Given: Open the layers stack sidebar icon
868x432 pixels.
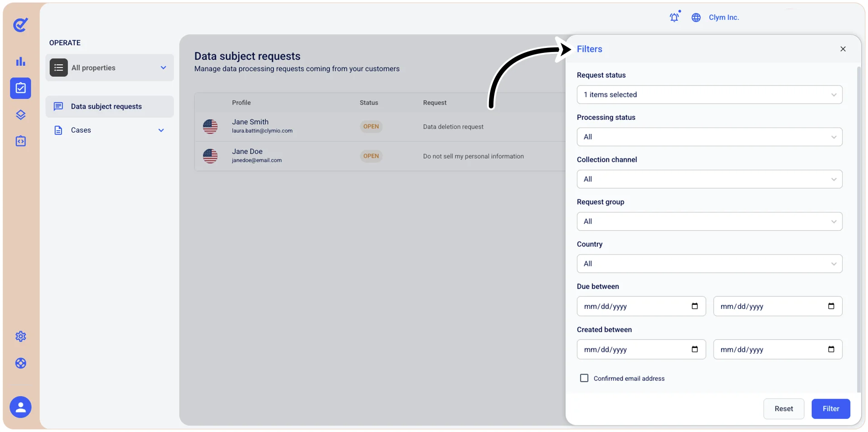Looking at the screenshot, I should pyautogui.click(x=20, y=114).
